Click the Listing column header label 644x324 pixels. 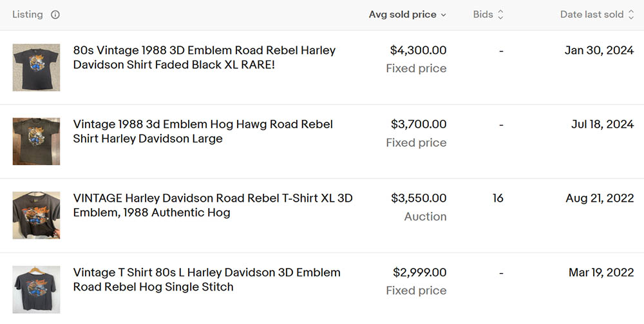click(28, 15)
